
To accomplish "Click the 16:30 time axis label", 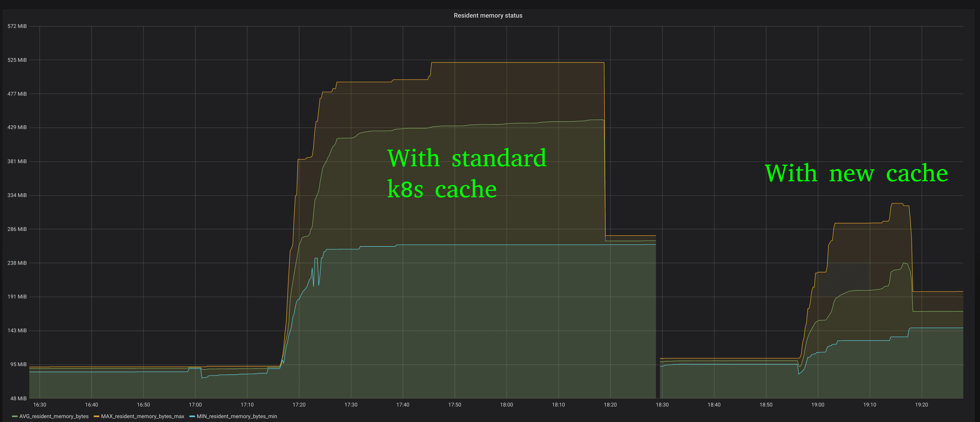I will [x=40, y=405].
